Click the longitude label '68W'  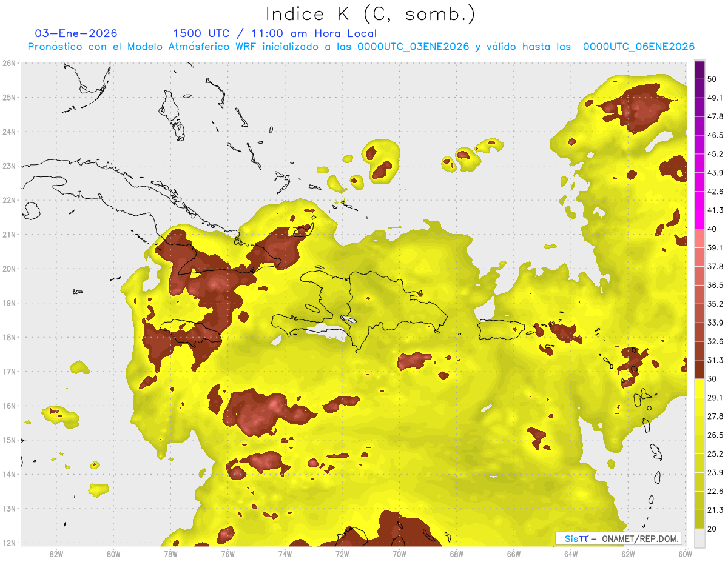pos(457,554)
